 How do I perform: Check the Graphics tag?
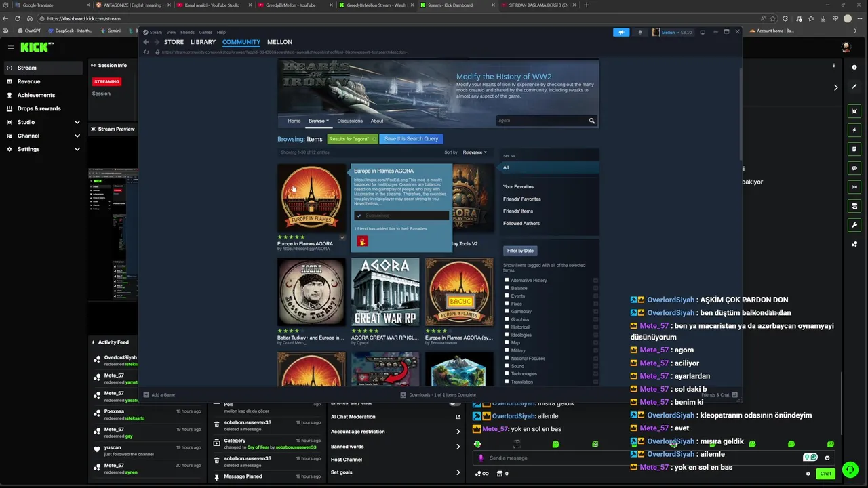click(x=507, y=319)
